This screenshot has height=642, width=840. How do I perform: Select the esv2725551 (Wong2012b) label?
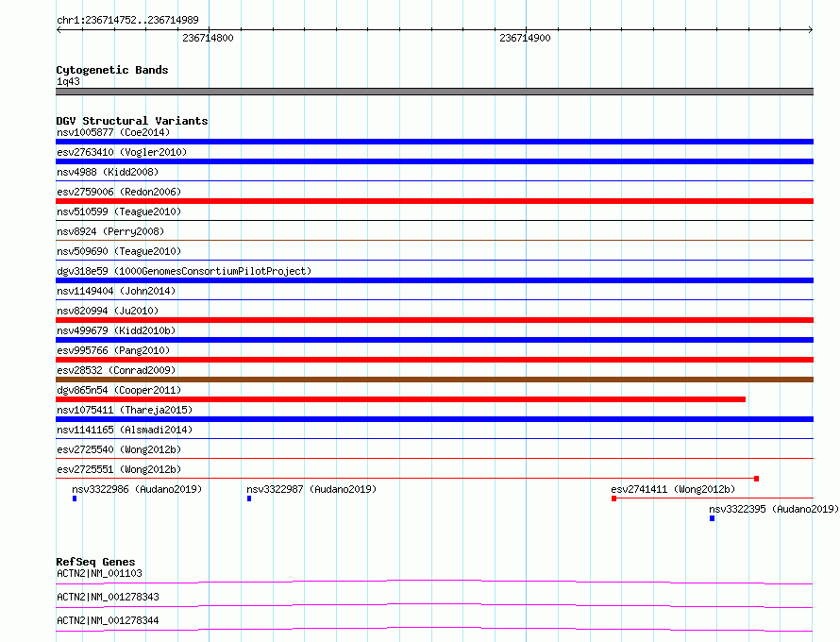tap(119, 469)
